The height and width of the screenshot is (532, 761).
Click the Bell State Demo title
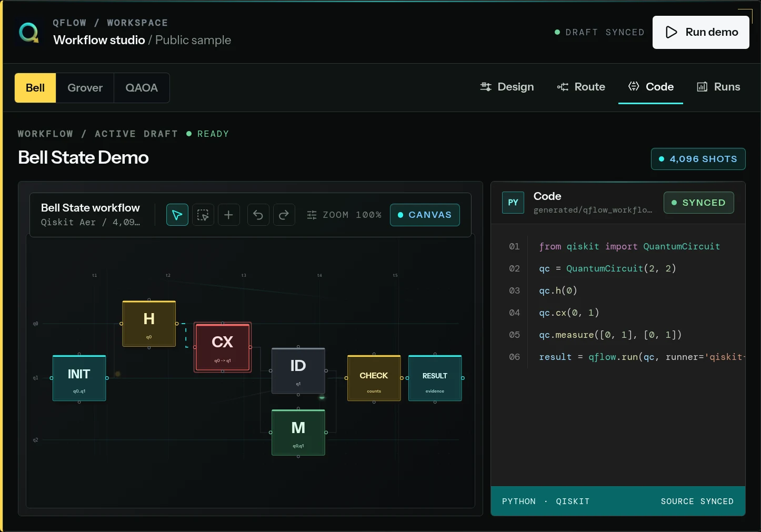pyautogui.click(x=83, y=157)
